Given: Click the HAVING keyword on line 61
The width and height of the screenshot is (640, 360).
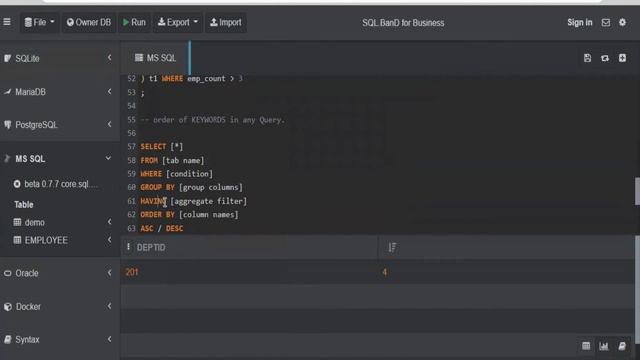Looking at the screenshot, I should (153, 201).
